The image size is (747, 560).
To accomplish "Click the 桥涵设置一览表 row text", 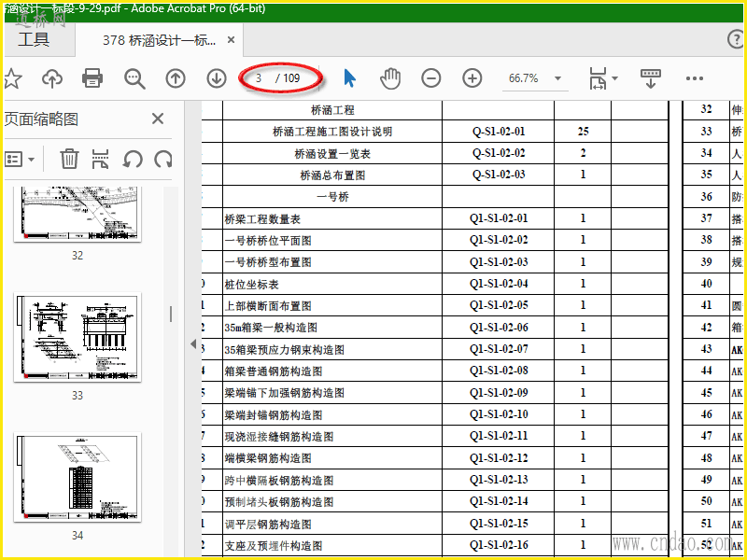I will click(x=332, y=154).
